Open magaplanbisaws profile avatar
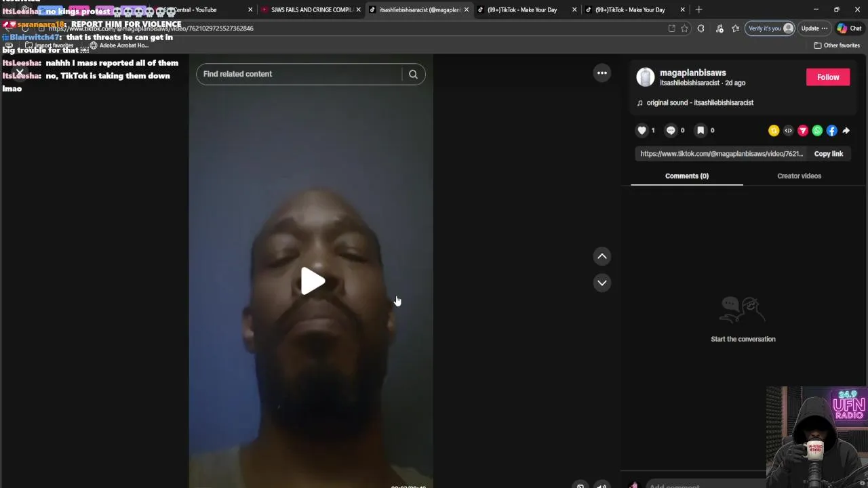Image resolution: width=868 pixels, height=488 pixels. (646, 77)
